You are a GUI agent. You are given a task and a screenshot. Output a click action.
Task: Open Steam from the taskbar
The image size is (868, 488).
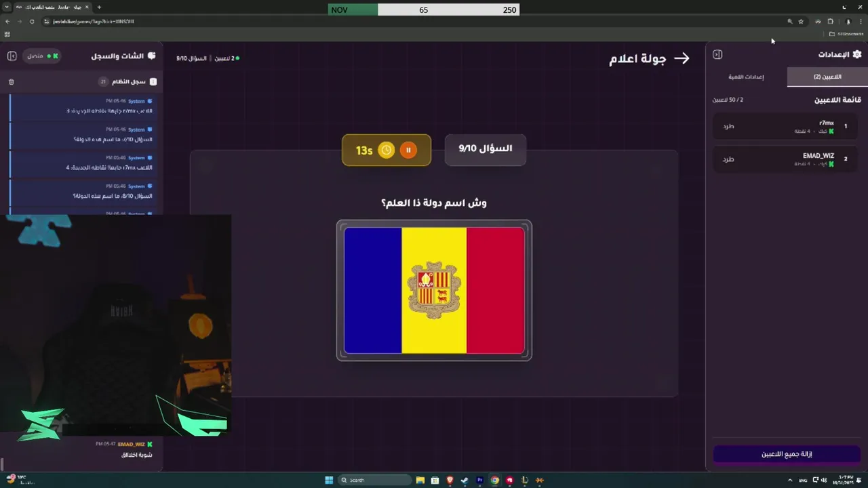pyautogui.click(x=465, y=480)
